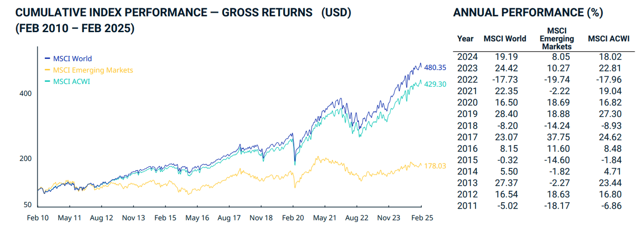
Task: Click the -17.73 value in the table
Action: point(505,80)
